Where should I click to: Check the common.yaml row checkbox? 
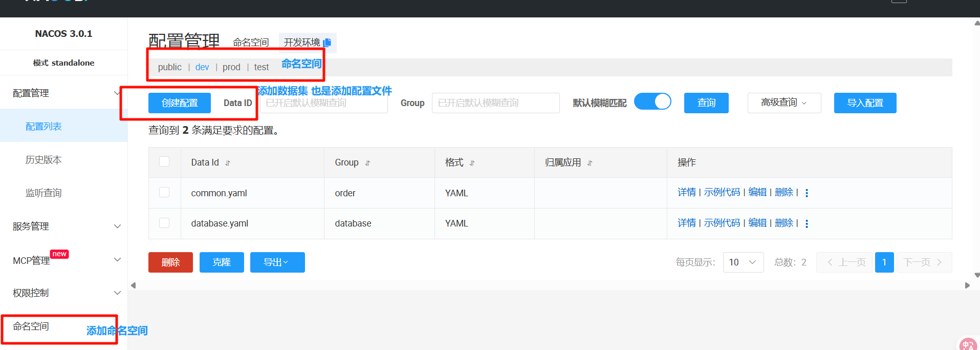point(164,192)
